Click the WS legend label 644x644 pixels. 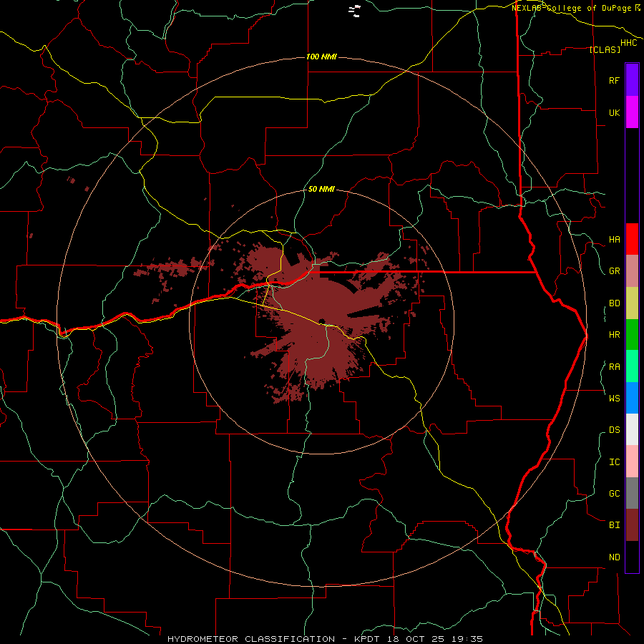614,398
